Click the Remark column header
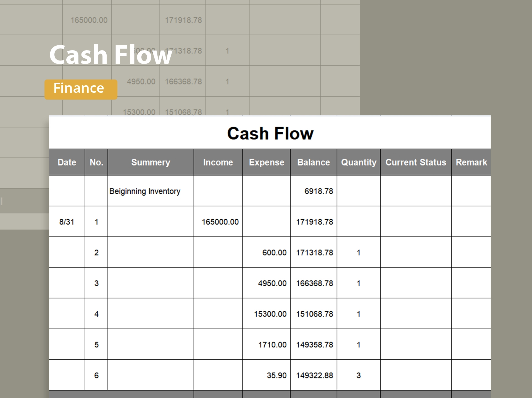Viewport: 532px width, 398px height. pyautogui.click(x=471, y=162)
